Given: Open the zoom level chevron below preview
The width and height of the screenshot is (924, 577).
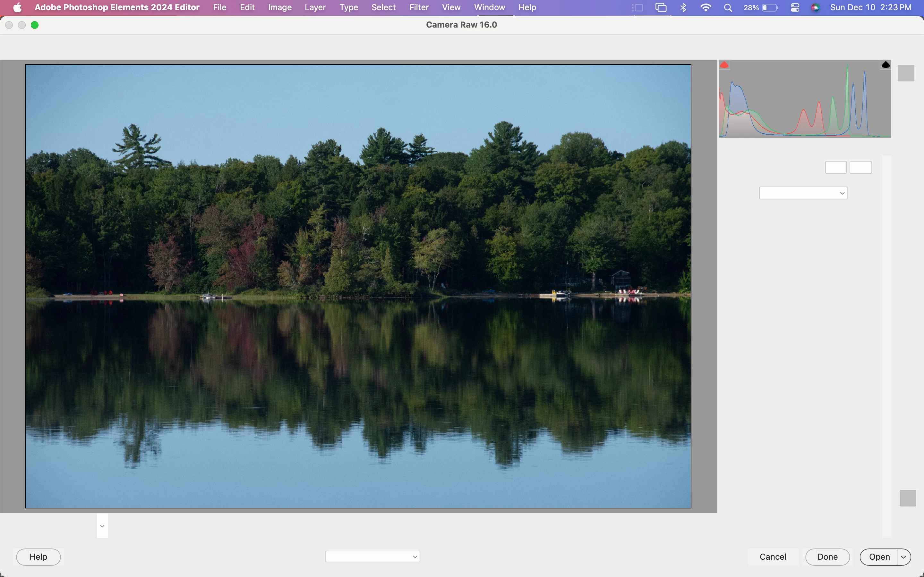Looking at the screenshot, I should tap(102, 526).
